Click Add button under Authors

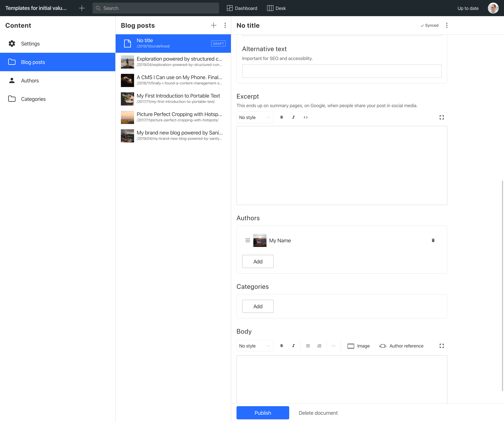click(258, 261)
